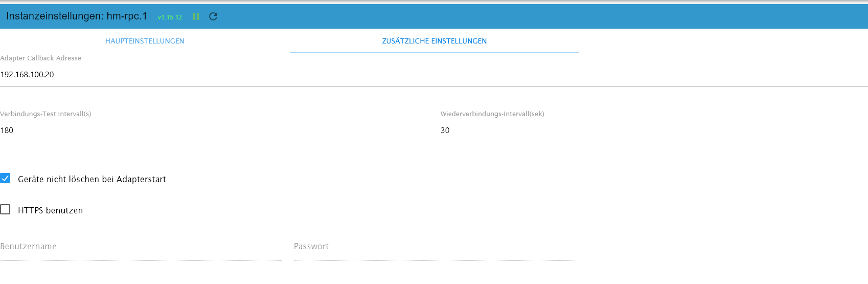Image resolution: width=868 pixels, height=284 pixels.
Task: Focus the Adapter Callback Adresse input field
Action: click(434, 75)
